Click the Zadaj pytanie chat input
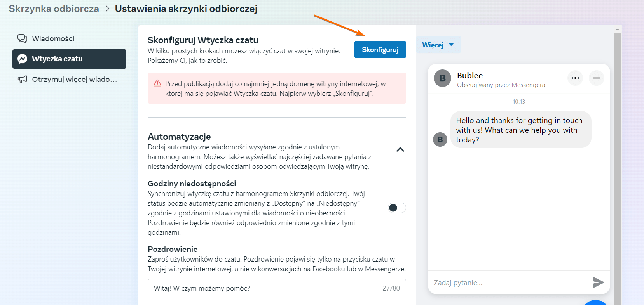 coord(509,282)
